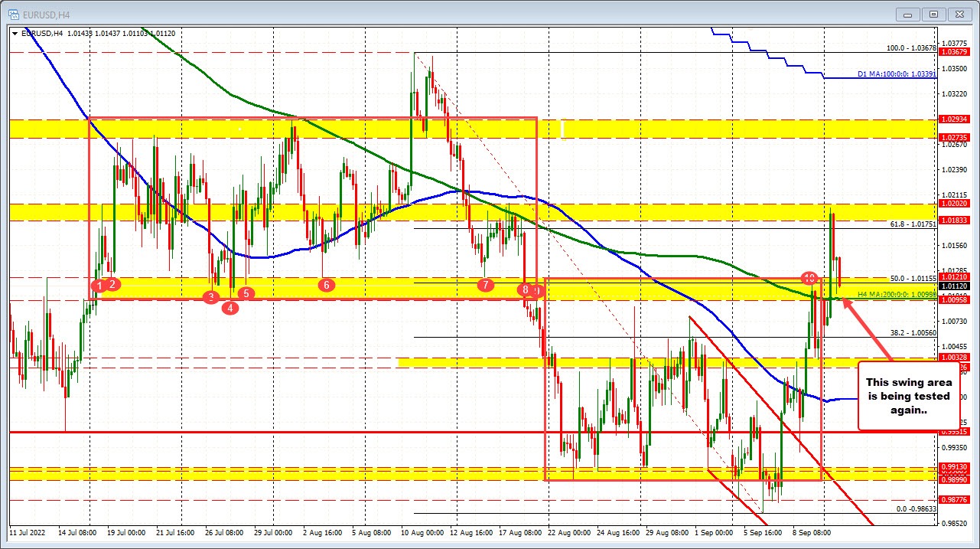Click the 5 Aug 08:00 time label

coord(370,531)
